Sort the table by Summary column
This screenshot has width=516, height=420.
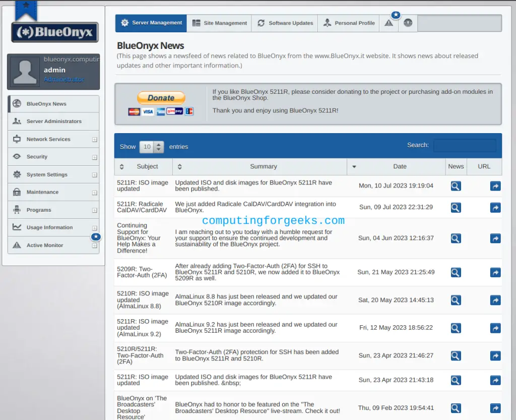tap(260, 166)
